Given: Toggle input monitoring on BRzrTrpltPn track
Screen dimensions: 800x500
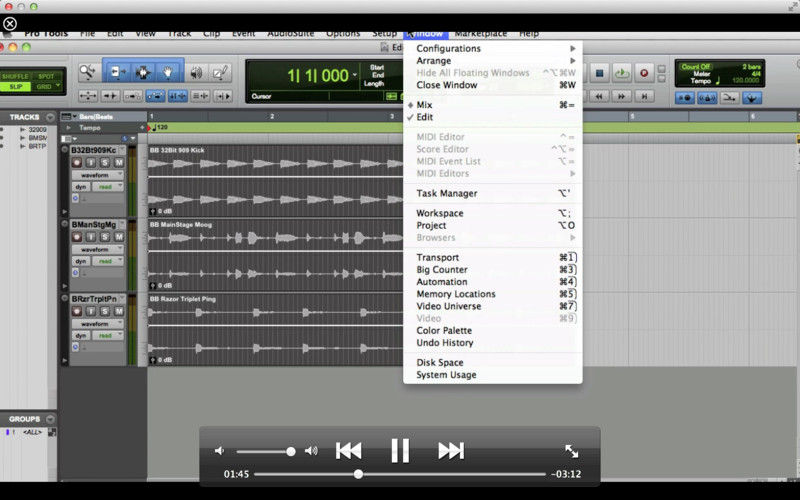Looking at the screenshot, I should [91, 311].
